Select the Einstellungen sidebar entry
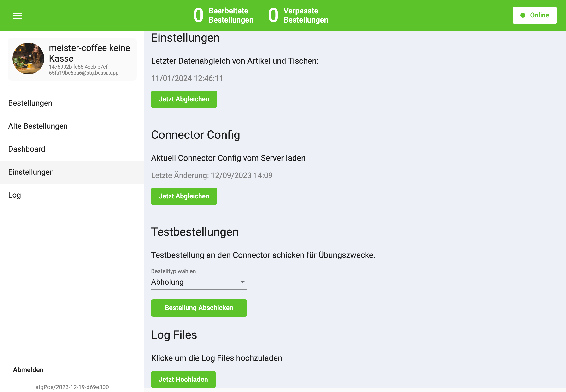 pos(31,172)
